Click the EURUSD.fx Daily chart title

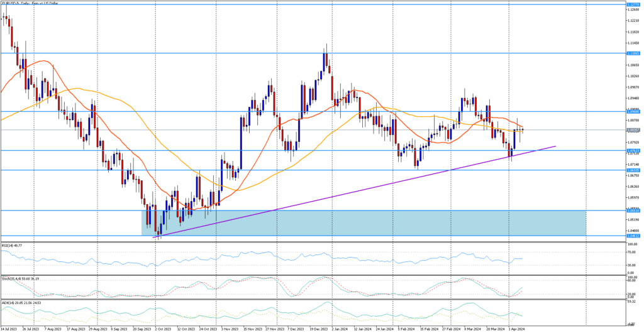(31, 3)
